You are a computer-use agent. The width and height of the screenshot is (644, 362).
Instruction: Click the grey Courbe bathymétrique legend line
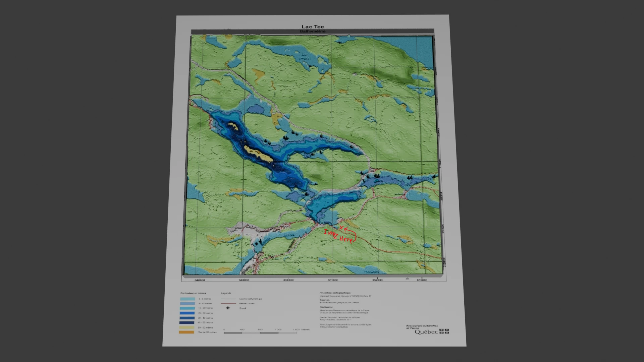(228, 299)
